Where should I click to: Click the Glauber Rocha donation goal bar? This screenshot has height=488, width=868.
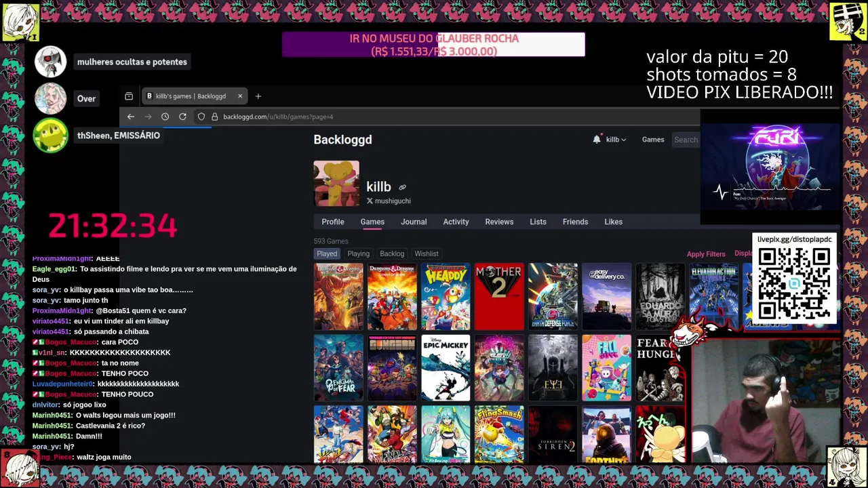pyautogui.click(x=433, y=45)
